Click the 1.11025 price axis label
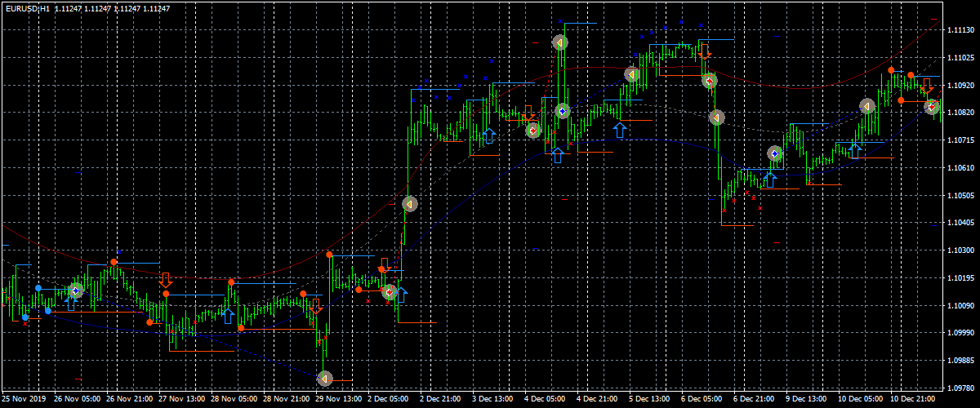This screenshot has height=408, width=980. (959, 58)
